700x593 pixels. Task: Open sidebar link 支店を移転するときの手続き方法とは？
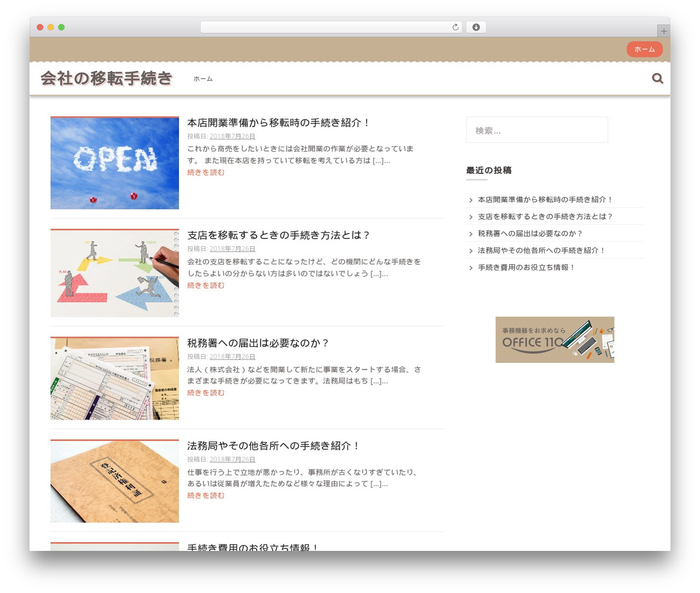(x=545, y=217)
